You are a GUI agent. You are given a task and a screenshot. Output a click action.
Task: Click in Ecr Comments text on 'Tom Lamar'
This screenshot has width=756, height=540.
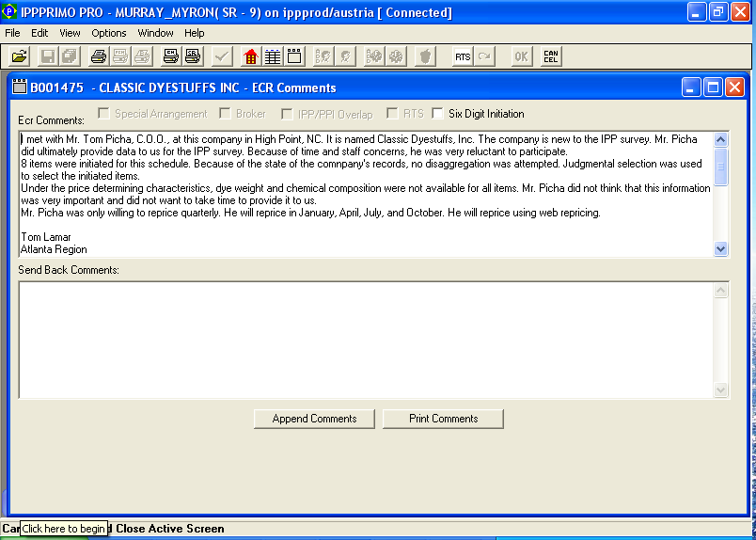46,237
